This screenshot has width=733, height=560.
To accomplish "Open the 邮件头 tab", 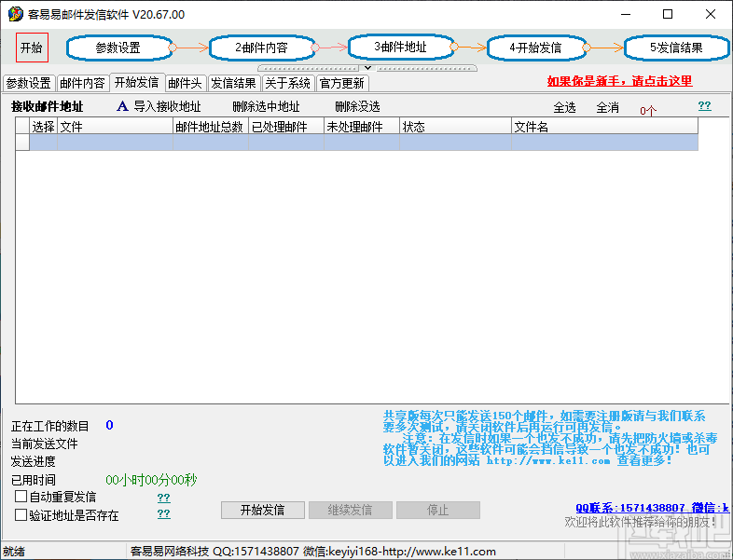I will click(x=186, y=83).
